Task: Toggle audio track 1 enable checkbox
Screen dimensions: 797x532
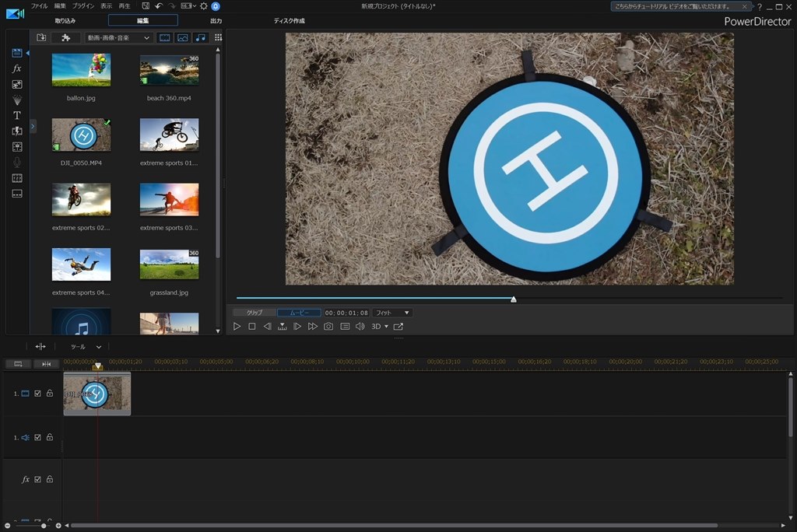Action: (37, 437)
